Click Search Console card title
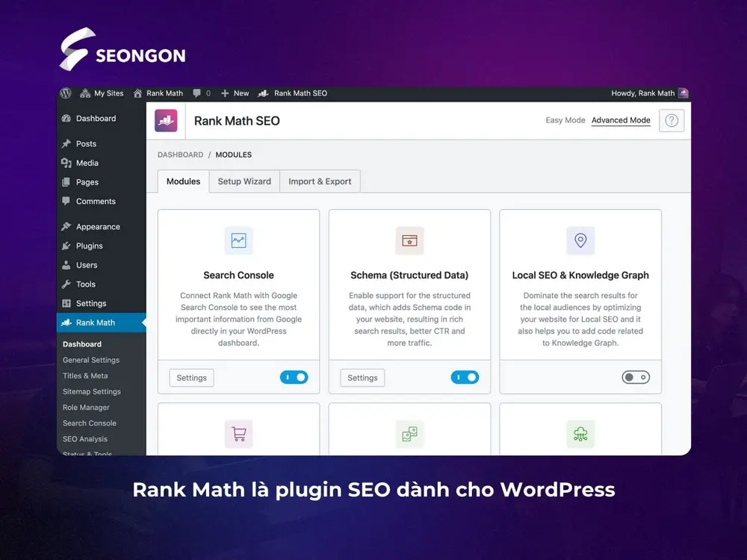 239,276
